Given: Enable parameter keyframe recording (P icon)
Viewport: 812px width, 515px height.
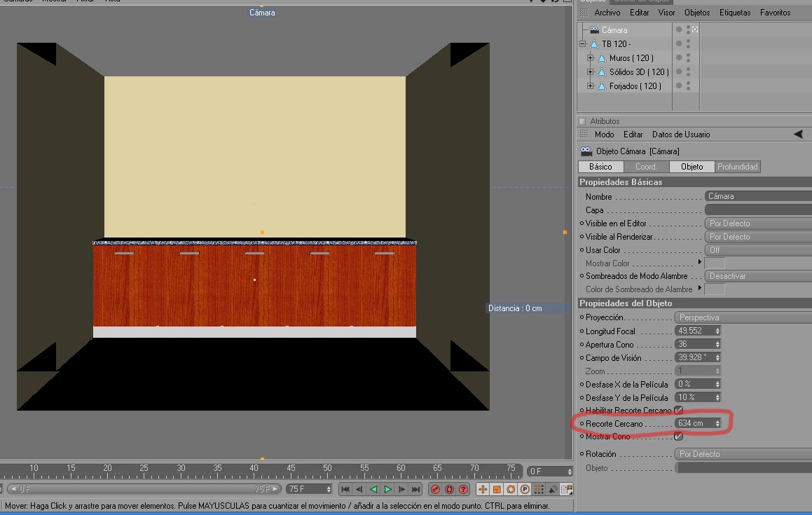Looking at the screenshot, I should [x=525, y=489].
